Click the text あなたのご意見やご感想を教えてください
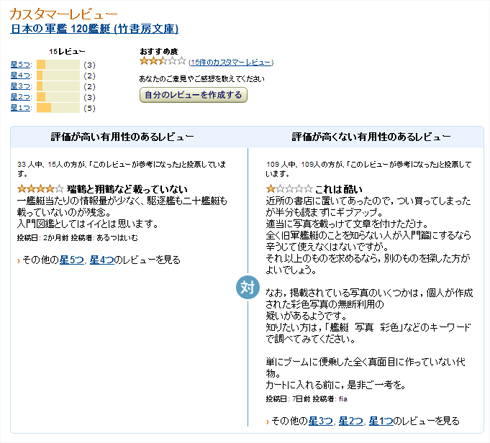Image resolution: width=490 pixels, height=443 pixels. [202, 79]
